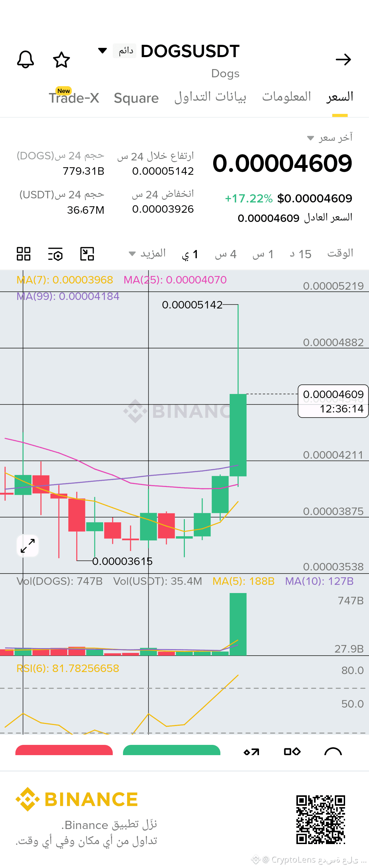Tap the chart low marker 0.00003615
Image resolution: width=369 pixels, height=868 pixels.
[x=122, y=561]
